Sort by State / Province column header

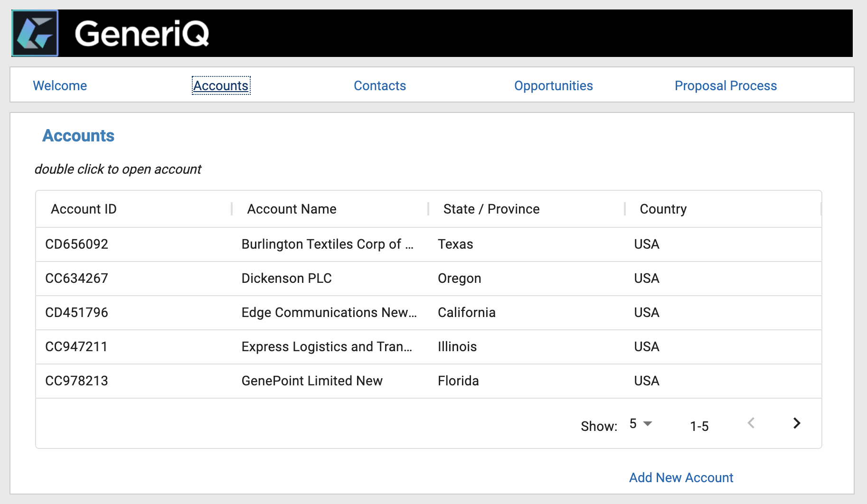coord(491,209)
